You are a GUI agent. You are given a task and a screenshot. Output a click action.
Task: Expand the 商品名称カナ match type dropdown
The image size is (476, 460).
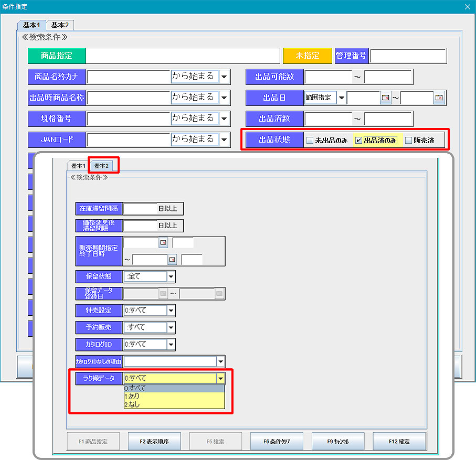point(224,77)
